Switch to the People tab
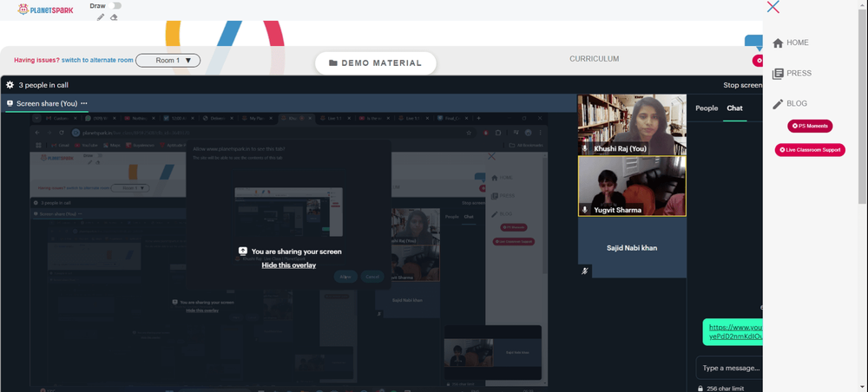The height and width of the screenshot is (392, 868). (x=707, y=108)
